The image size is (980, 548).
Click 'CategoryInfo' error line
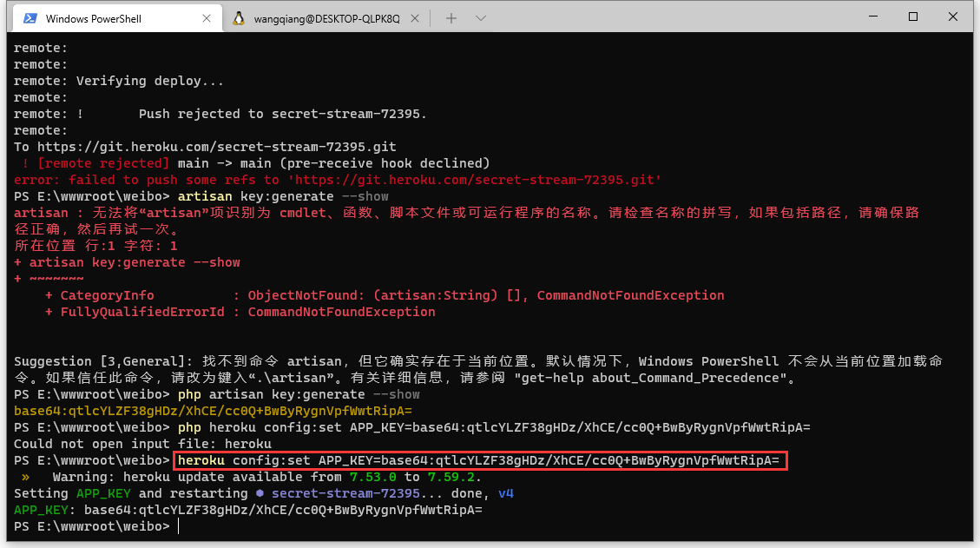tap(385, 295)
